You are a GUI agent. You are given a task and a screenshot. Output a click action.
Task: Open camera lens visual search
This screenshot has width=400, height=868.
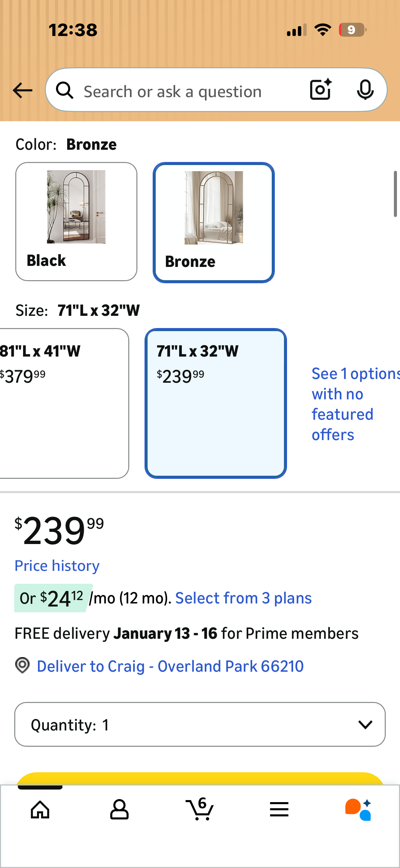click(321, 90)
